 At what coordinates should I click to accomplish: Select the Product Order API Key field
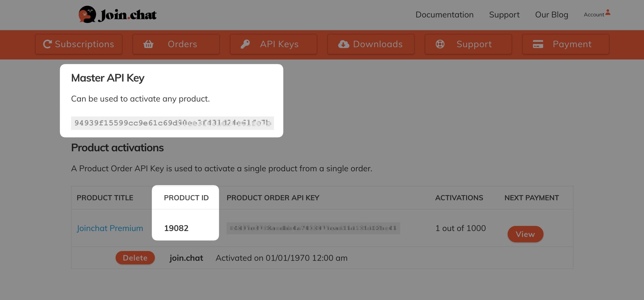(313, 228)
